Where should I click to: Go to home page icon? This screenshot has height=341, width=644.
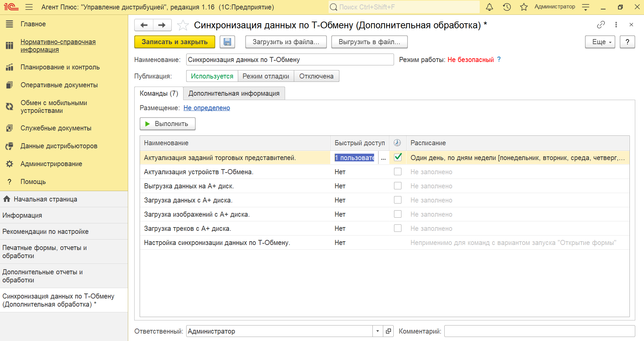point(7,199)
